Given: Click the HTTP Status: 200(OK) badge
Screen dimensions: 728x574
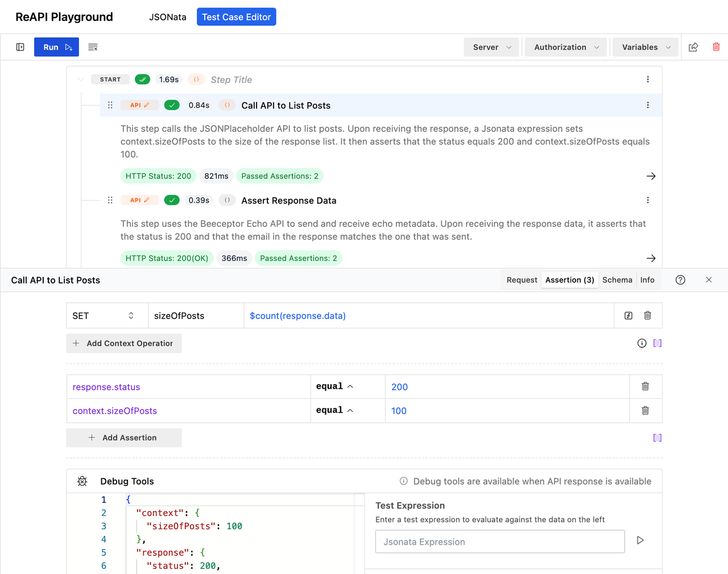Looking at the screenshot, I should click(167, 258).
